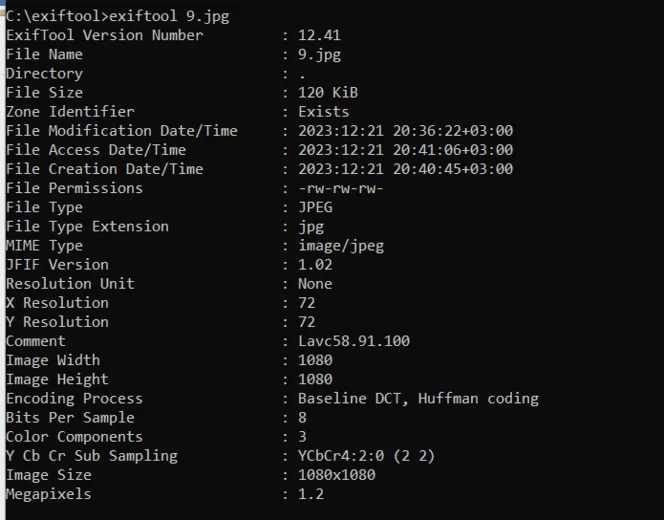Click the File Access Date/Time value
Image resolution: width=664 pixels, height=520 pixels.
[405, 150]
